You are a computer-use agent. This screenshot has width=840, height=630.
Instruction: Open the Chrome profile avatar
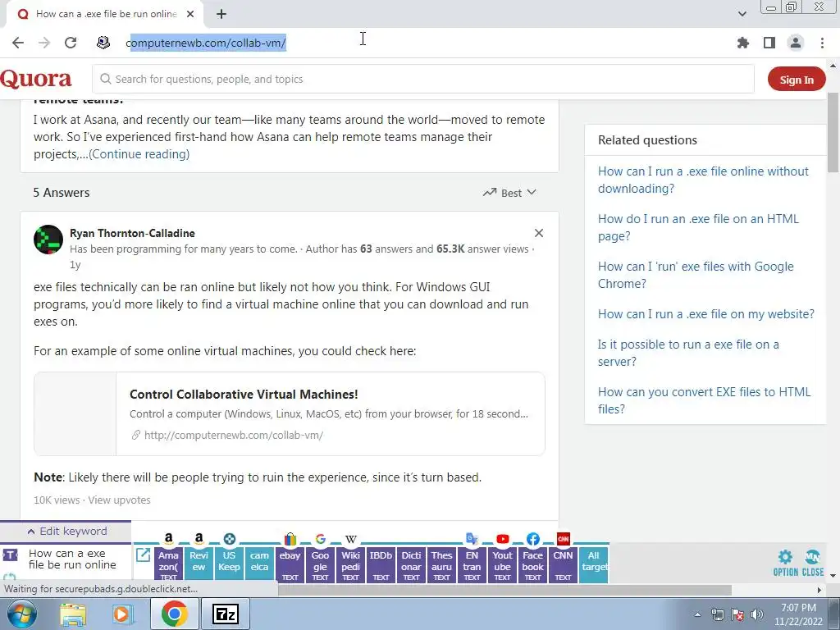click(796, 43)
